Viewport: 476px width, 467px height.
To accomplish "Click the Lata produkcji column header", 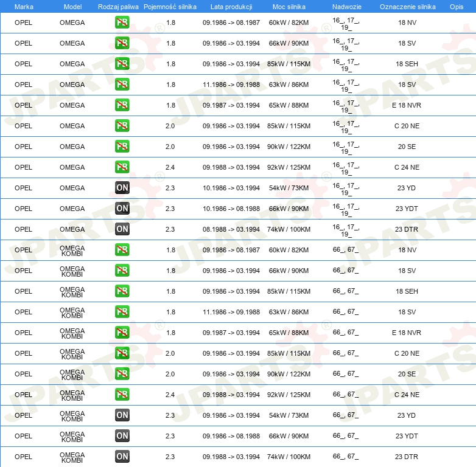I will pos(231,7).
